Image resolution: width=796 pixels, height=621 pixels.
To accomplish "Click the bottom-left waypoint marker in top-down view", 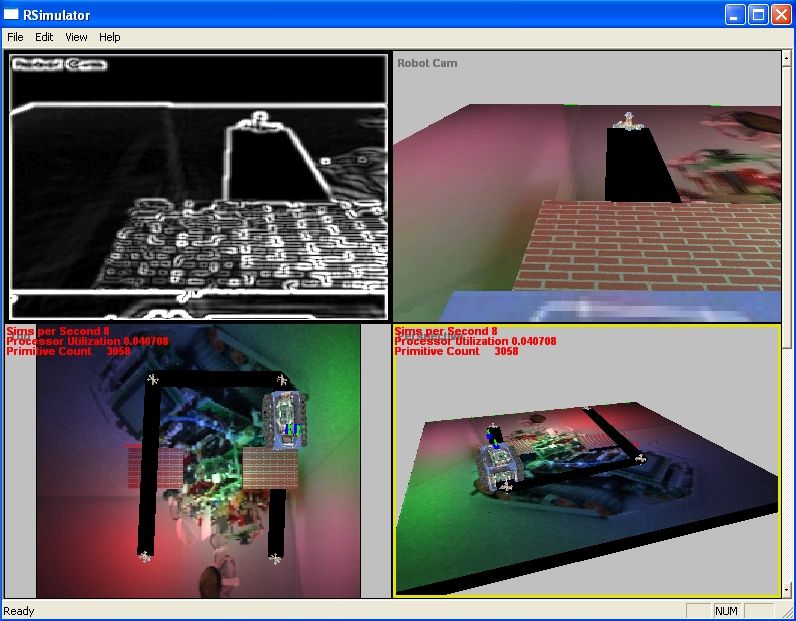I will pyautogui.click(x=145, y=556).
